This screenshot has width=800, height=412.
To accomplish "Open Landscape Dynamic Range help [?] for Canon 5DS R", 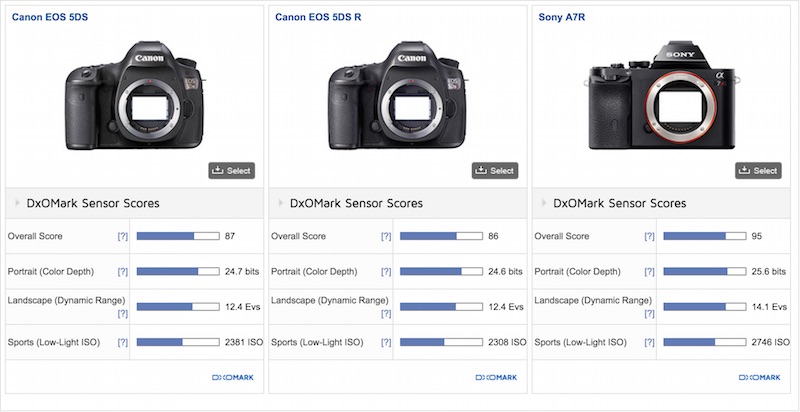I will pyautogui.click(x=386, y=314).
